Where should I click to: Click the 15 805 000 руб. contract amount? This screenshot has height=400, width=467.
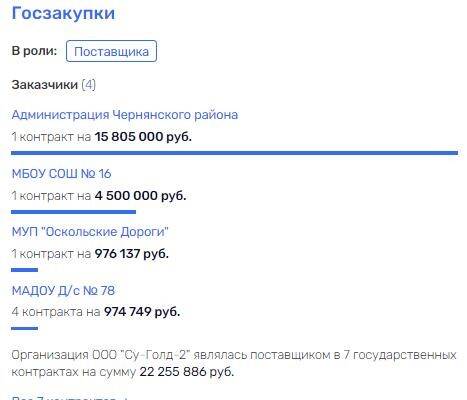point(143,137)
